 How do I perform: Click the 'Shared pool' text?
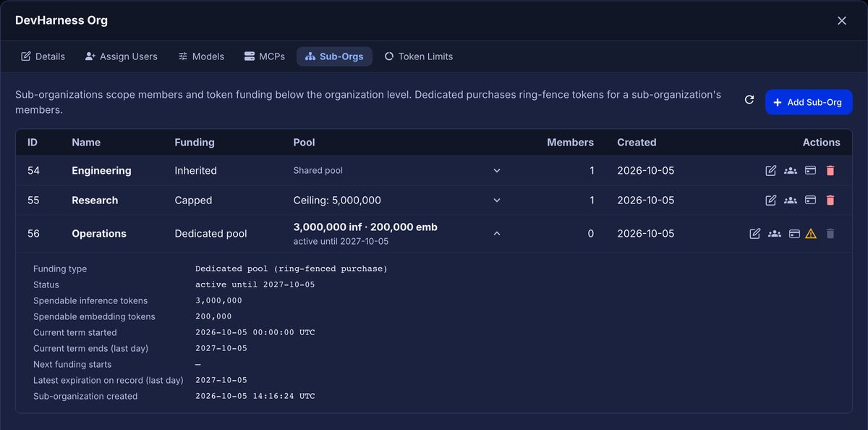(318, 171)
